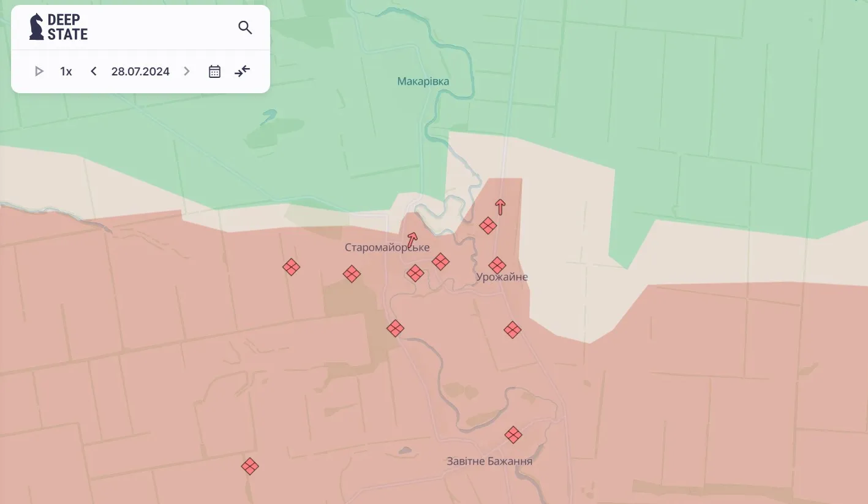Collapse the timeline panel with inward arrows icon
The image size is (868, 504).
click(x=243, y=72)
